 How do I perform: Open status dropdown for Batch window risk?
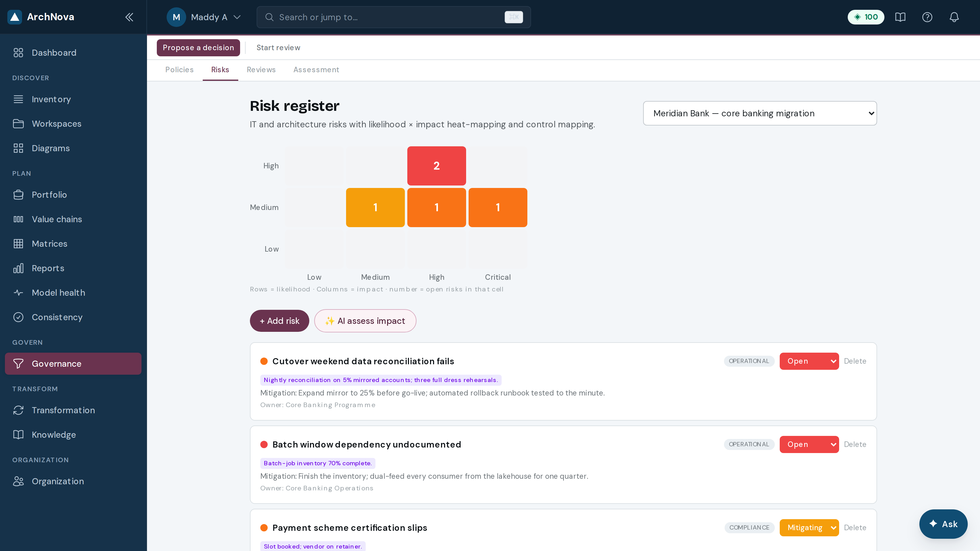tap(809, 444)
